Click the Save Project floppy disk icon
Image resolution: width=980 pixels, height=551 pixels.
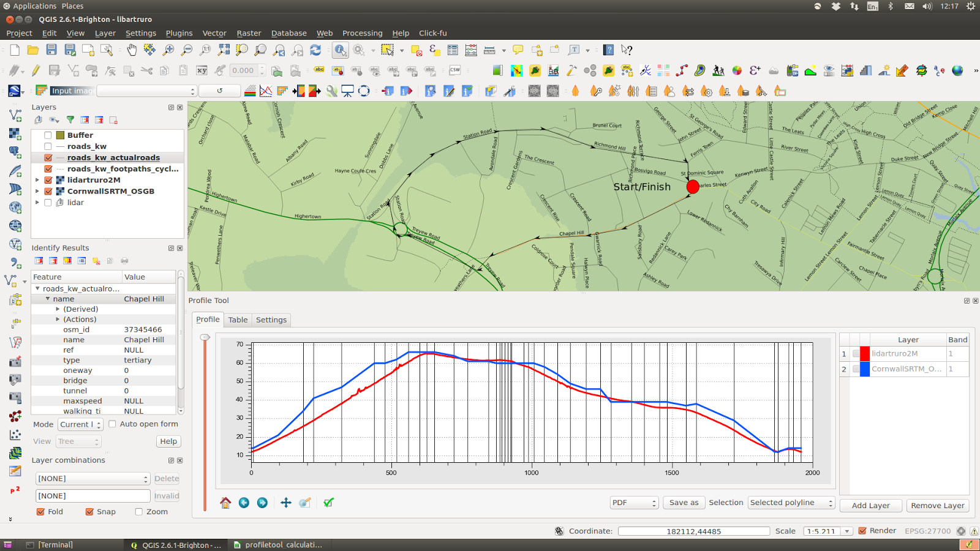click(51, 50)
